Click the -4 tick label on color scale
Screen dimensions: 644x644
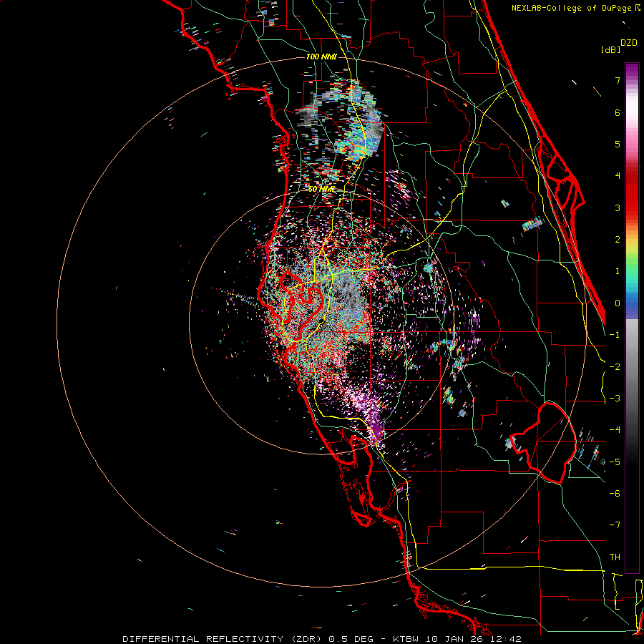615,430
